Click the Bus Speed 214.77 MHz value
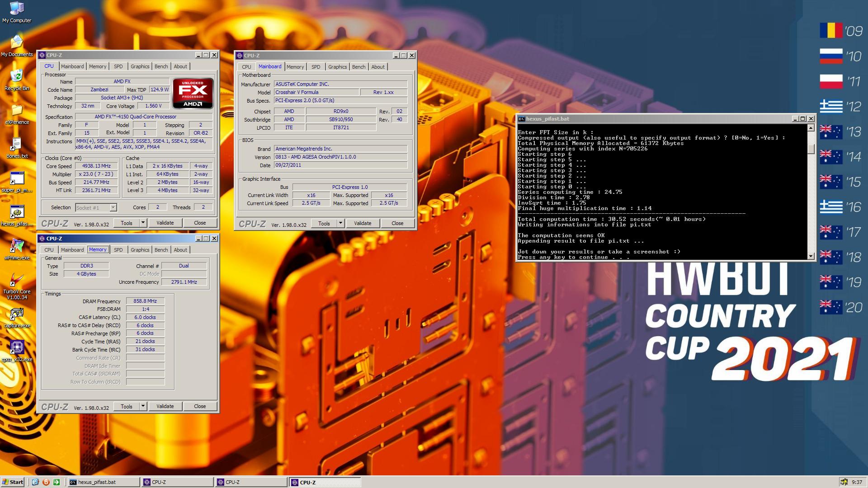 pos(97,182)
